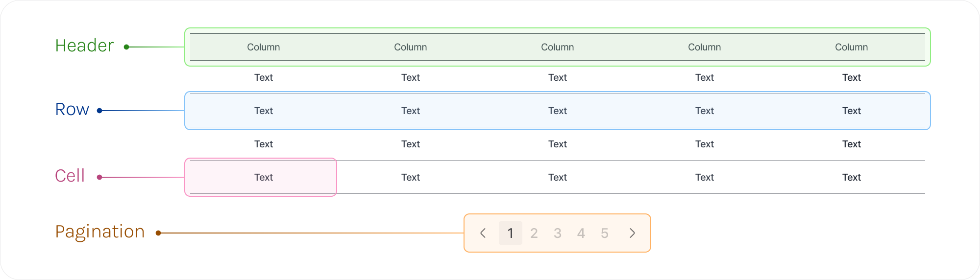Click the next page chevron arrow
This screenshot has width=980, height=280.
632,233
